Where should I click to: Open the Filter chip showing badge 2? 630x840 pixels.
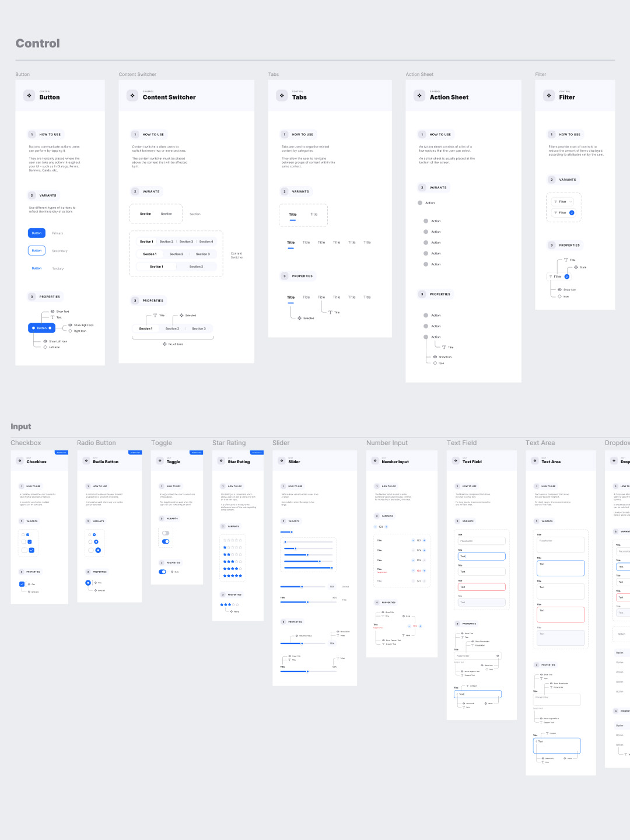tap(563, 213)
